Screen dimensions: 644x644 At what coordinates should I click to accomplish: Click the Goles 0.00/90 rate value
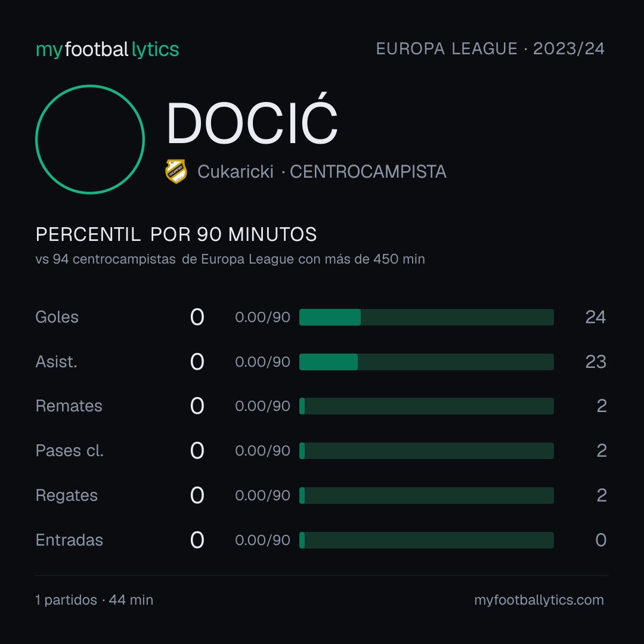[262, 317]
